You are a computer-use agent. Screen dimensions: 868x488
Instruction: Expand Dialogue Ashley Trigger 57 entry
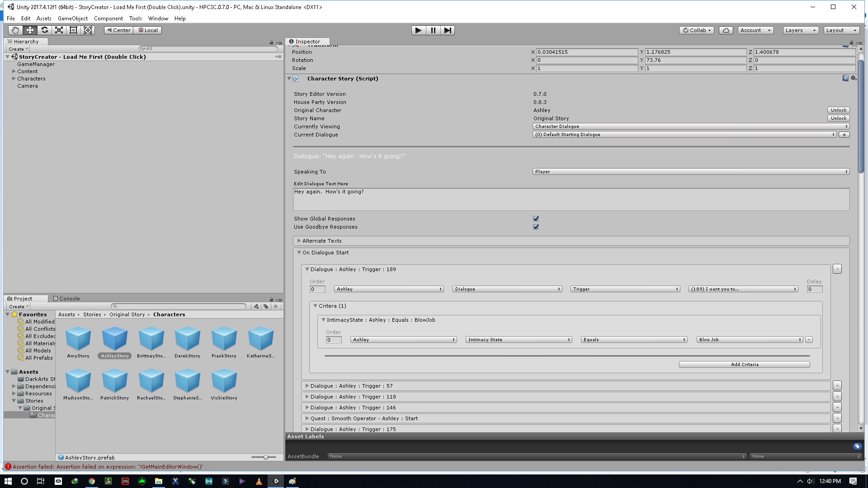307,386
